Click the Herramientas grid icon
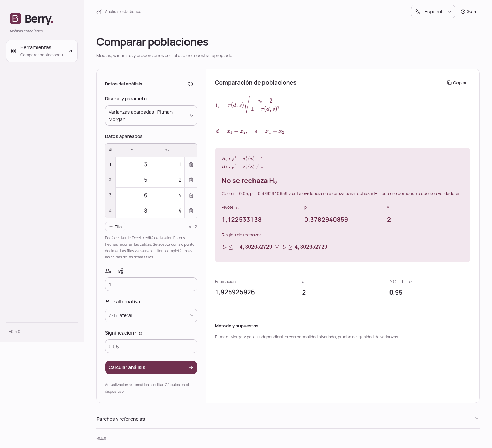The height and width of the screenshot is (448, 492). tap(13, 51)
